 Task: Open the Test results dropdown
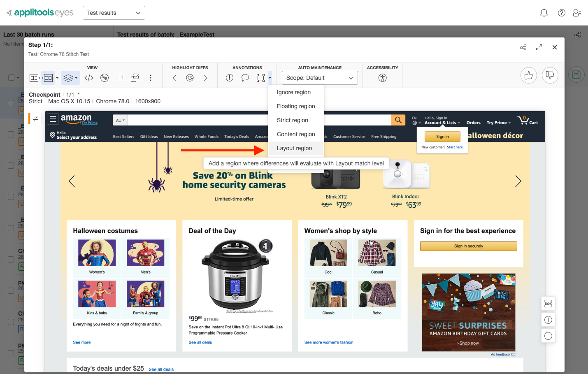[114, 13]
